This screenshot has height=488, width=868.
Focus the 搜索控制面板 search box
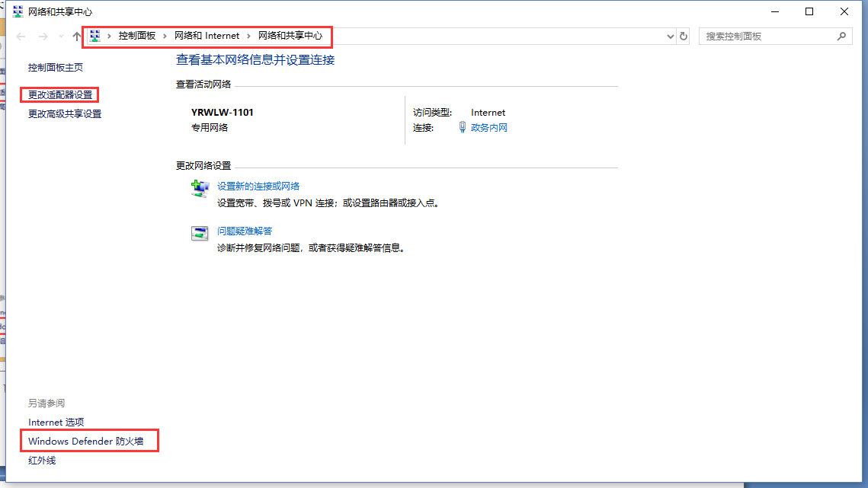click(x=766, y=36)
